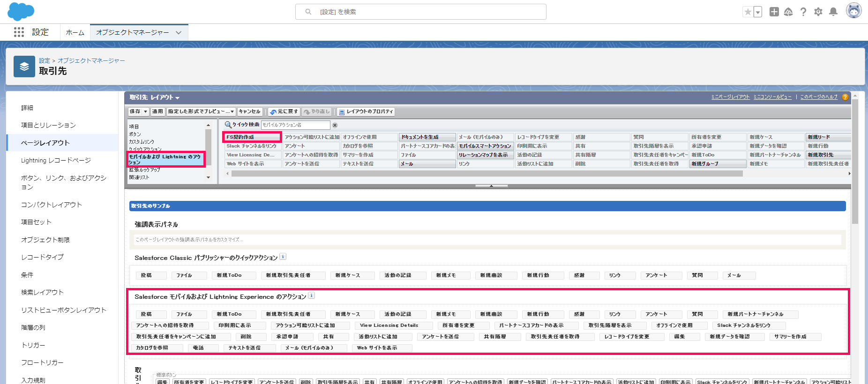This screenshot has height=384, width=868.
Task: Open the global actions plus icon
Action: 774,12
